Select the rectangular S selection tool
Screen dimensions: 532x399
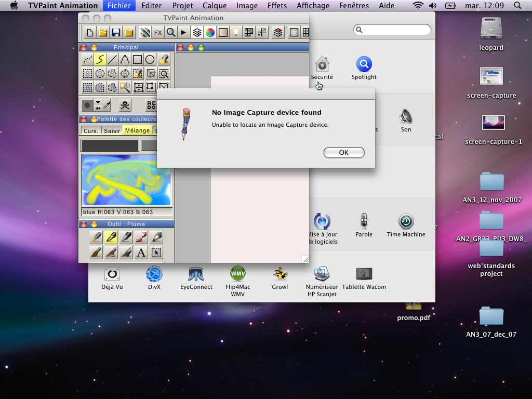[x=87, y=73]
